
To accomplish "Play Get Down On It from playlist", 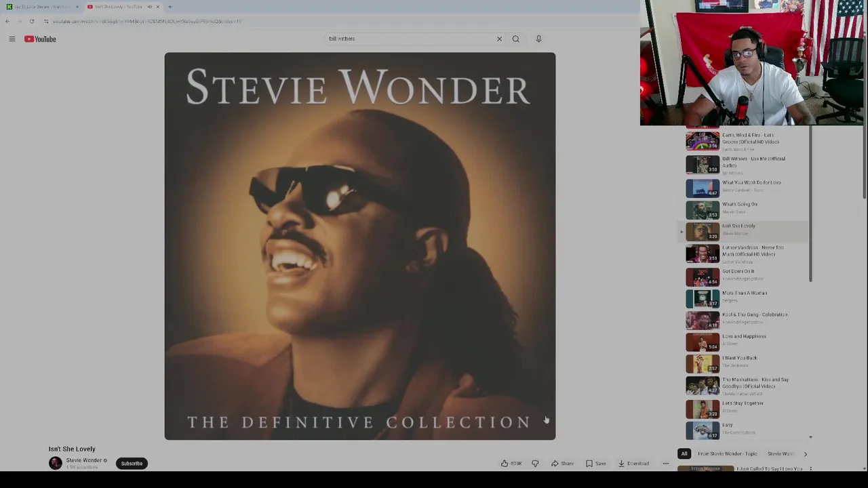I will click(744, 276).
